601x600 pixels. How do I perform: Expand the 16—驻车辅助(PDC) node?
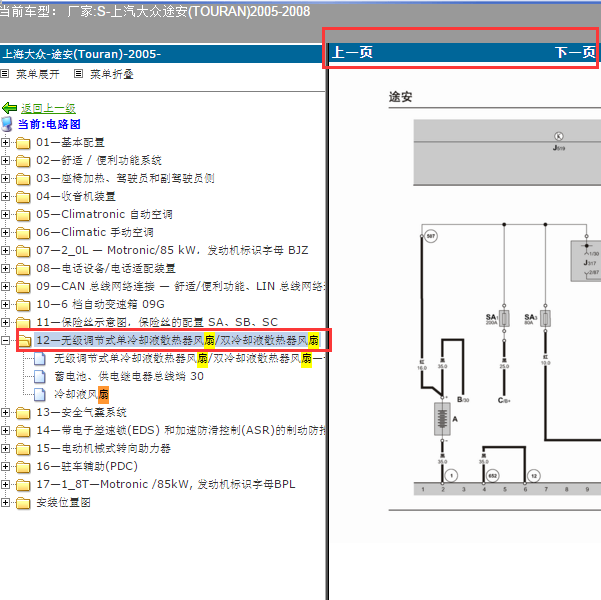click(5, 467)
